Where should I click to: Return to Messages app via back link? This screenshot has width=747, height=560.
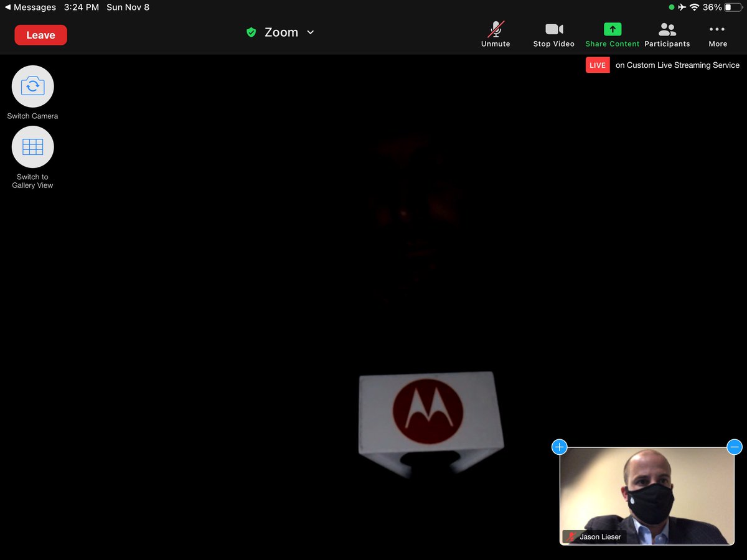pyautogui.click(x=30, y=7)
